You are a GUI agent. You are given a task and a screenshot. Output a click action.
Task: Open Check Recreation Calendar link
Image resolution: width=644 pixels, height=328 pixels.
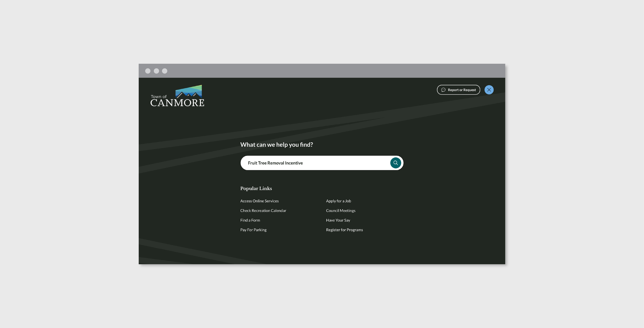pyautogui.click(x=263, y=211)
